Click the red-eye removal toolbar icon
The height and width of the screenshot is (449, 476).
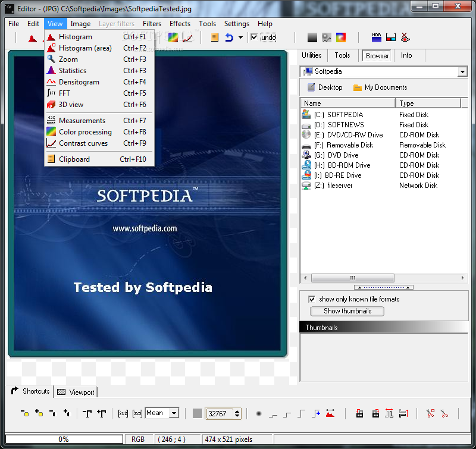point(405,37)
